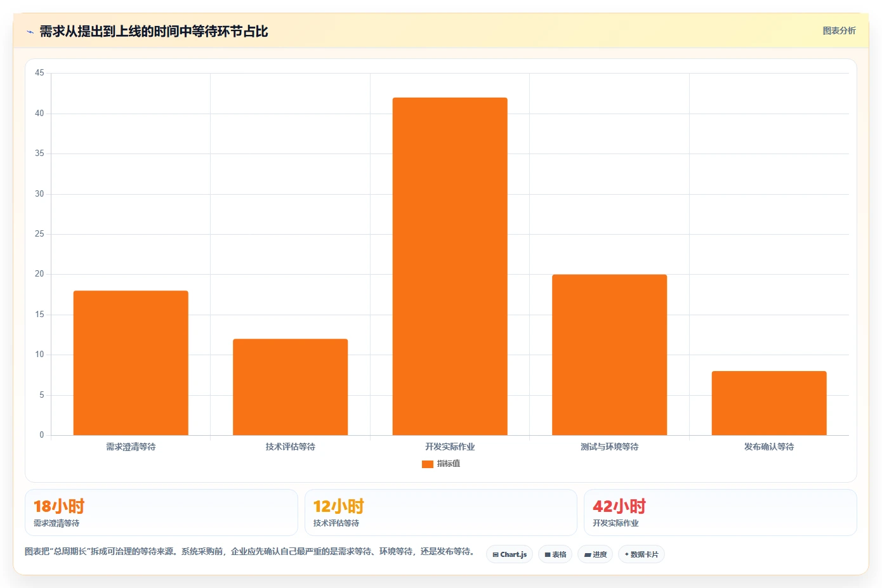This screenshot has width=882, height=588.
Task: Select the 测试与环境等待 bar in the chart
Action: tap(609, 355)
